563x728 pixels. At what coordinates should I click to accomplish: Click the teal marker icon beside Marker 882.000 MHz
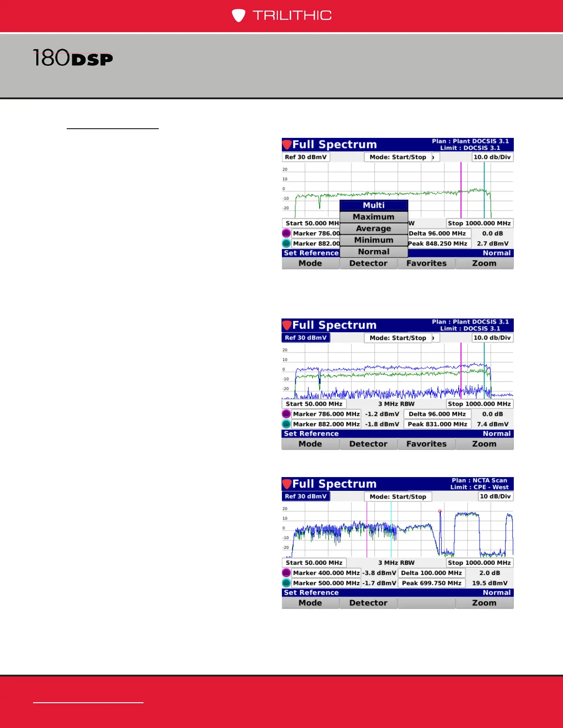pos(287,424)
